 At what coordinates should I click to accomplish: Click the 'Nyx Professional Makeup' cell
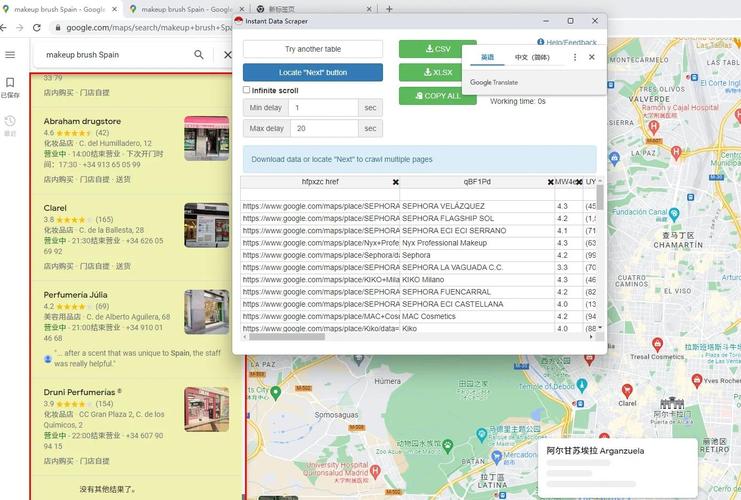click(x=477, y=243)
